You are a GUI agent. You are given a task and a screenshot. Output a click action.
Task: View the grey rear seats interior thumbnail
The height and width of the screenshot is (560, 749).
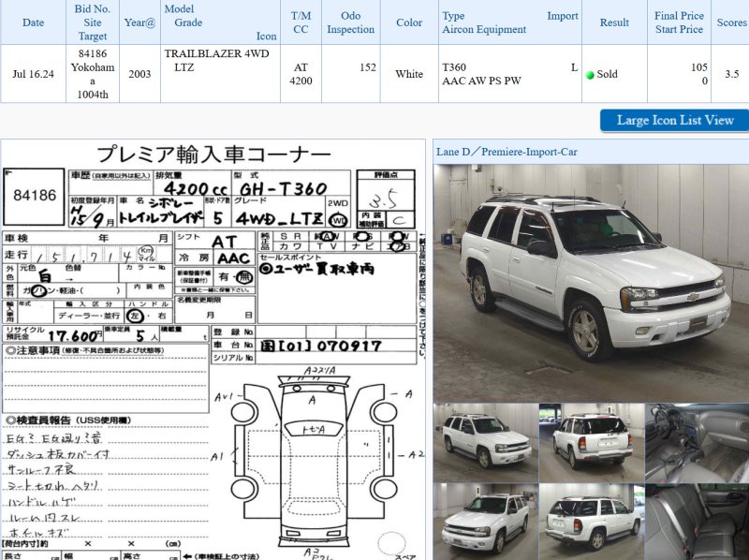697,522
